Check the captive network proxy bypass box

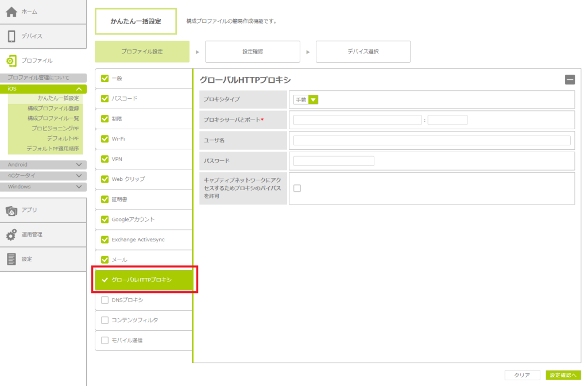point(297,188)
